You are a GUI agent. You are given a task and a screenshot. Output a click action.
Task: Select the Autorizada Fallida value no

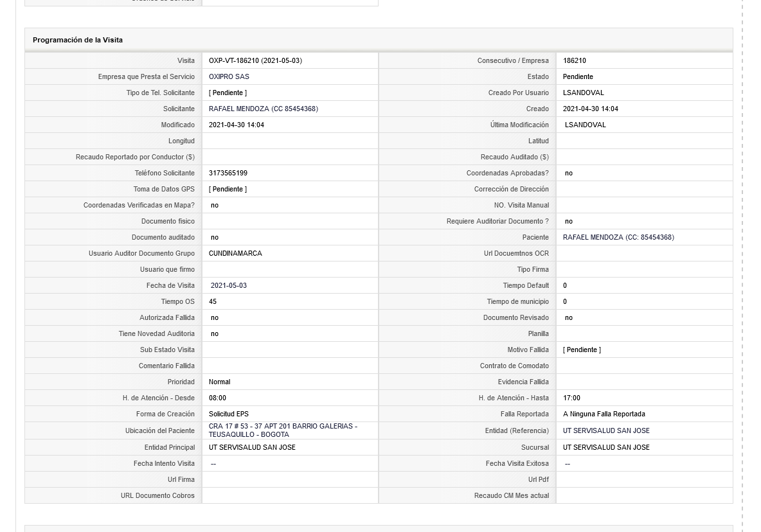tap(215, 317)
